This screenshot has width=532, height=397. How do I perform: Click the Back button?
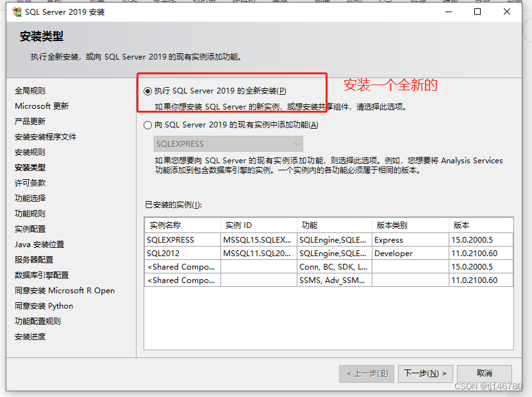[x=367, y=373]
